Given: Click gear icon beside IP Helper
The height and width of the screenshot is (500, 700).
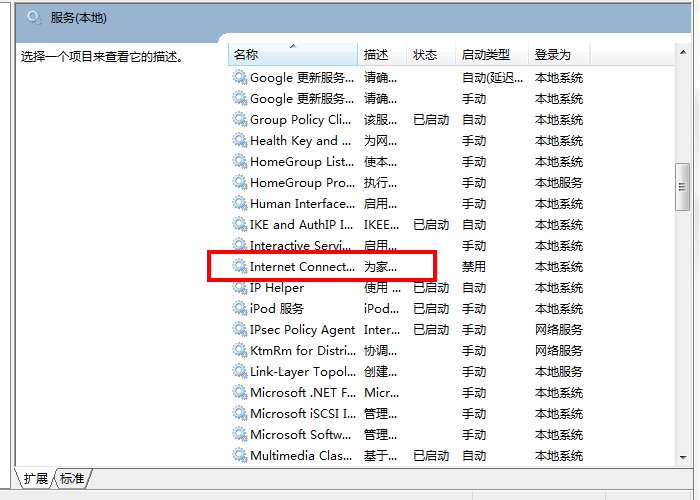Looking at the screenshot, I should [x=240, y=288].
